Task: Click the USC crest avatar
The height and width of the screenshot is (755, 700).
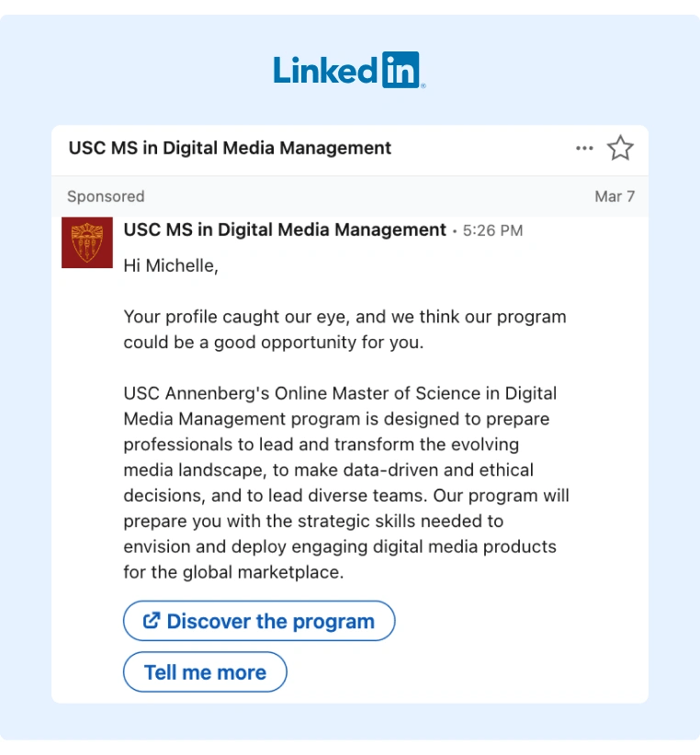Action: tap(86, 242)
